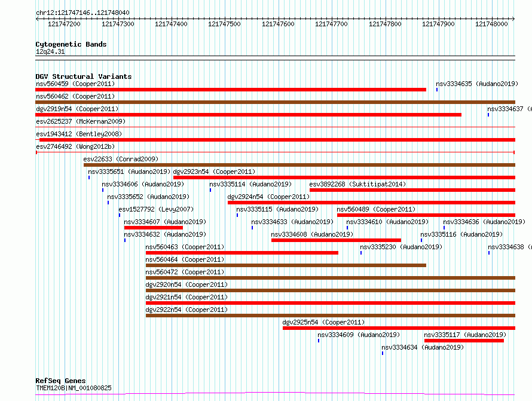Select the red bar under nsv3334608

coord(336,240)
